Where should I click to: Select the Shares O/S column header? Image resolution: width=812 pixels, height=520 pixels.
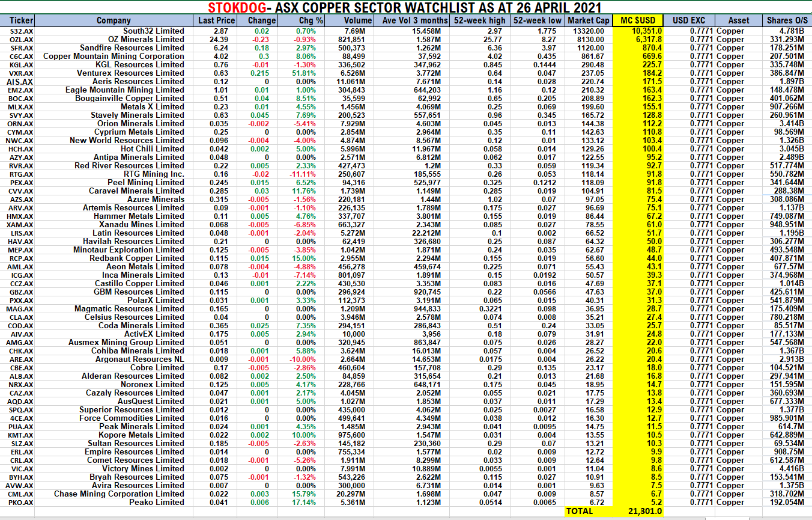coord(787,20)
